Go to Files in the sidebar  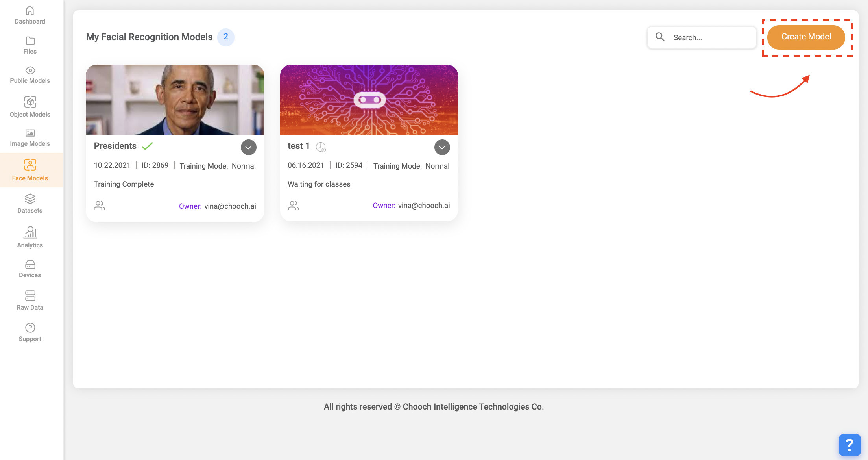30,45
